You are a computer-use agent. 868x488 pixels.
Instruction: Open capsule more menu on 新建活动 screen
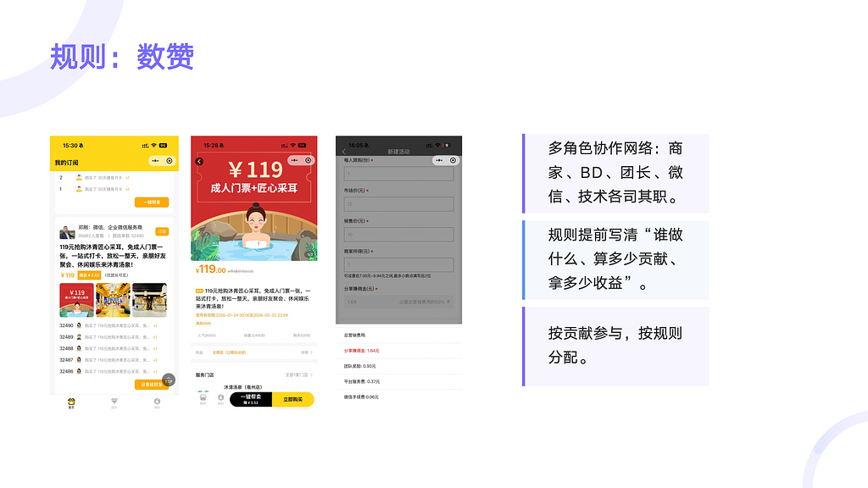coord(440,160)
